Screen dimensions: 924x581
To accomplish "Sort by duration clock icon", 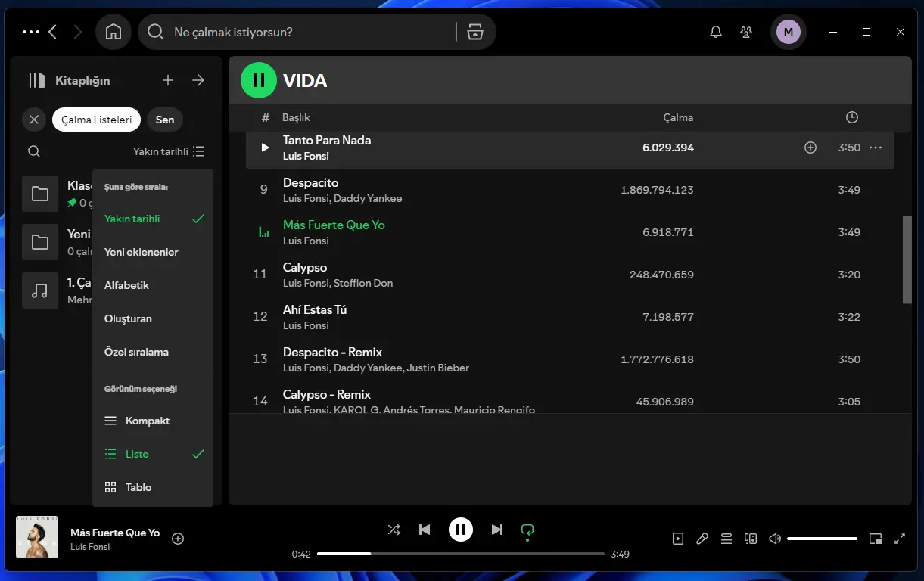I will click(852, 117).
